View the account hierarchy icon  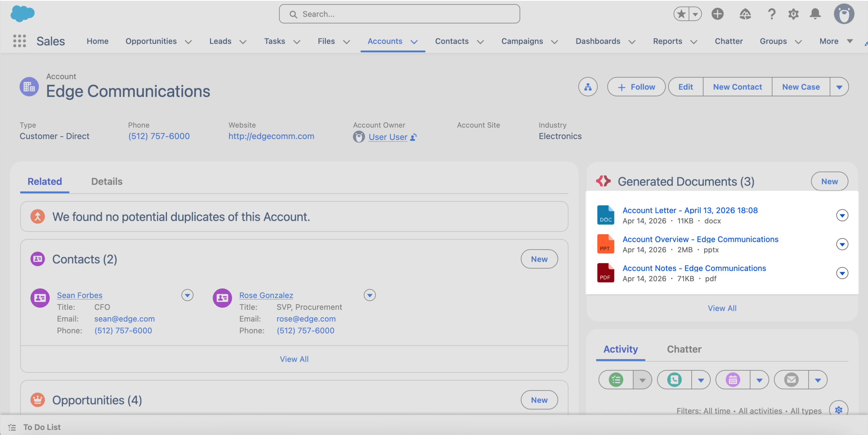tap(588, 87)
